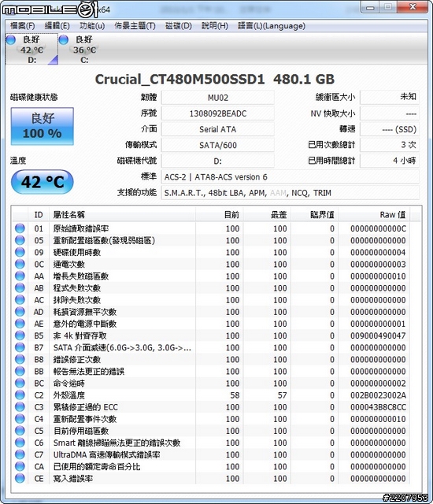Click the transfer mode field SATA/600
The image size is (433, 504).
coord(218,145)
